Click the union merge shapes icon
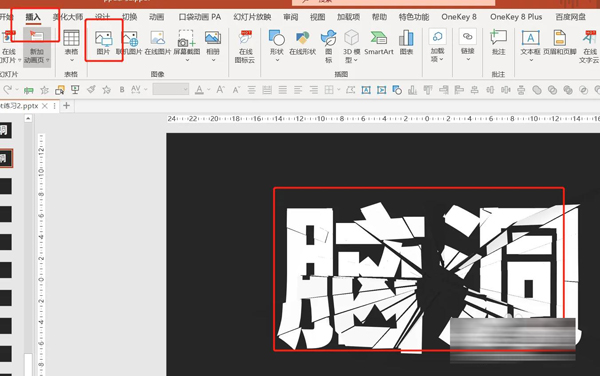 pos(537,90)
